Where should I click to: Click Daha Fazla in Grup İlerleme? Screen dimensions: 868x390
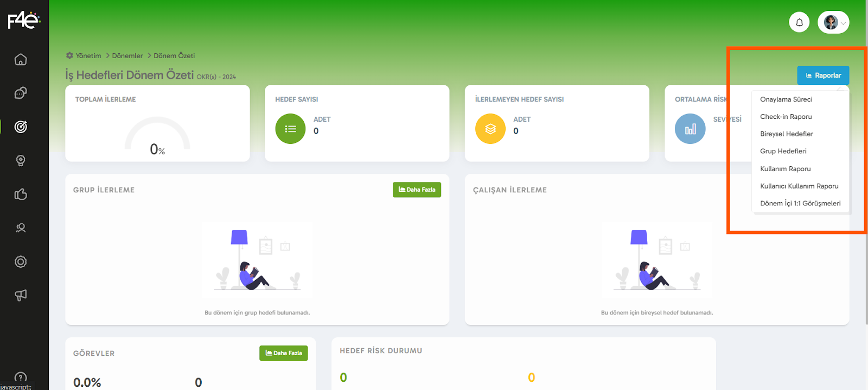tap(417, 190)
